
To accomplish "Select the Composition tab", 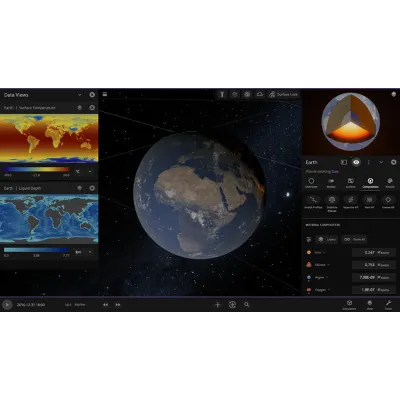I will pyautogui.click(x=370, y=183).
